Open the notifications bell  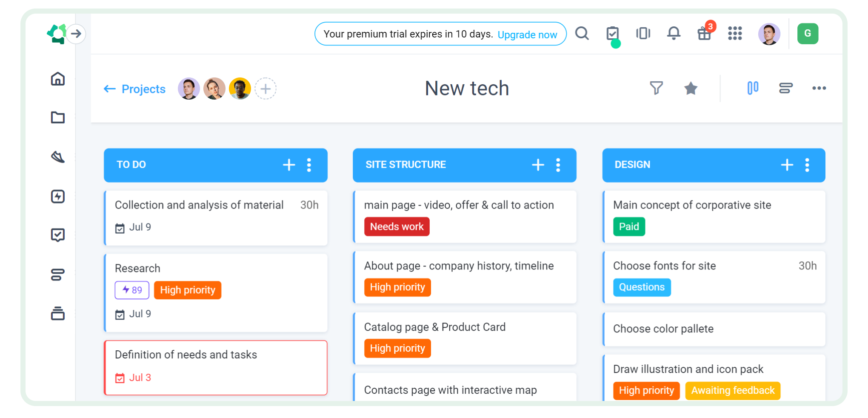click(x=674, y=33)
